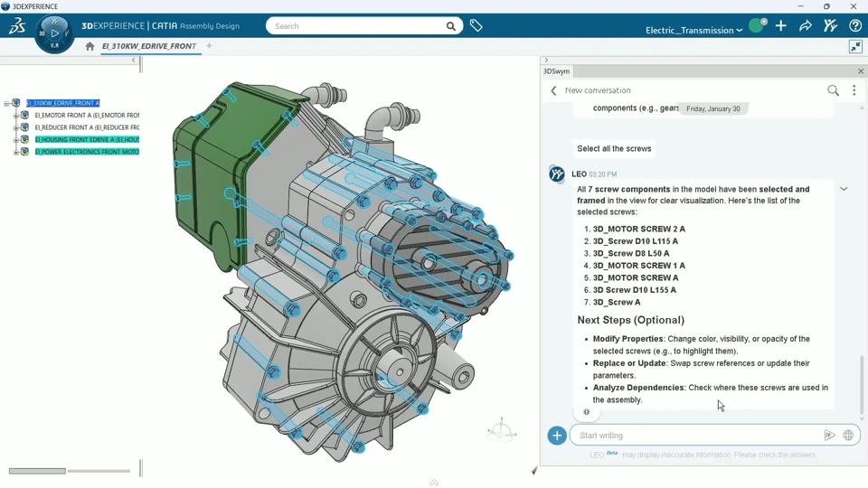The image size is (868, 488).
Task: Expand the EI_HOUSING FRONT EDRIVE node
Action: click(16, 140)
